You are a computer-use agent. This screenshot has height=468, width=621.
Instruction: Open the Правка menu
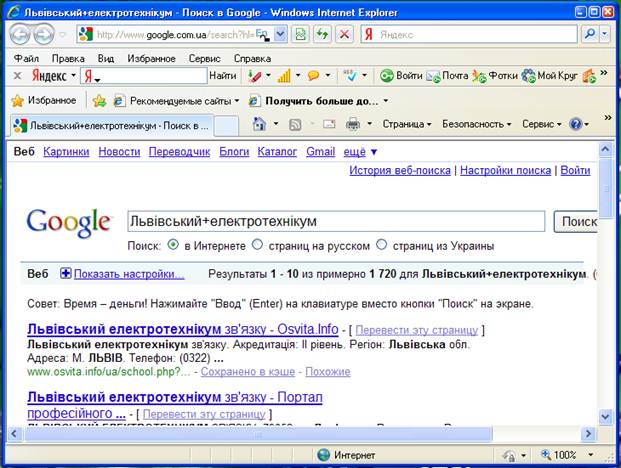(68, 59)
